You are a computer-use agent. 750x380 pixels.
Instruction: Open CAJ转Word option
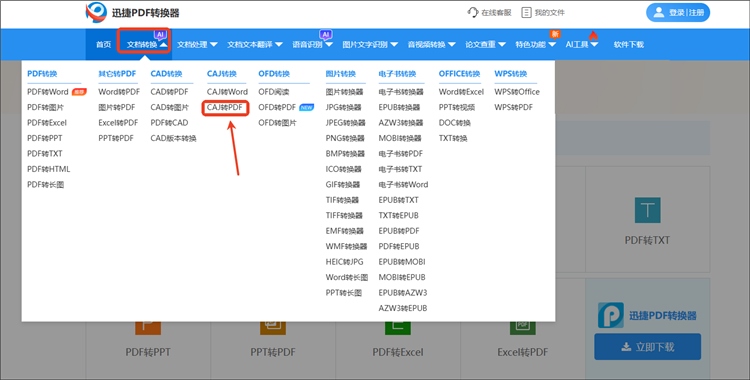[227, 92]
